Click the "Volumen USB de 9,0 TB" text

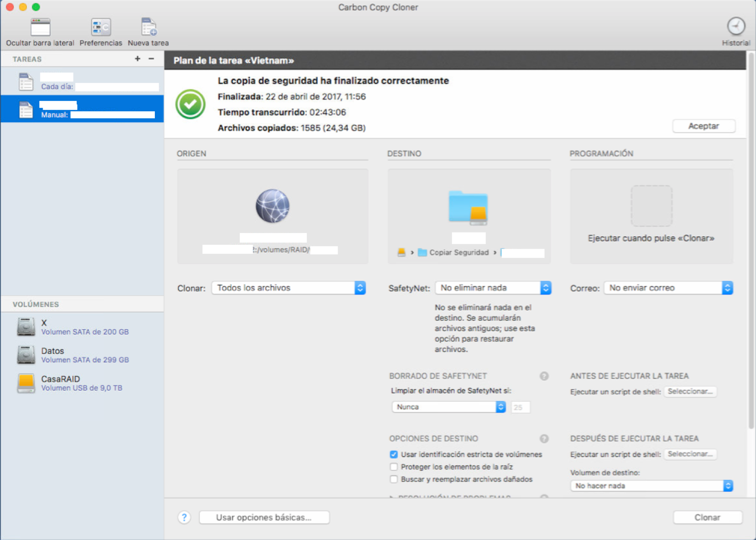coord(81,388)
